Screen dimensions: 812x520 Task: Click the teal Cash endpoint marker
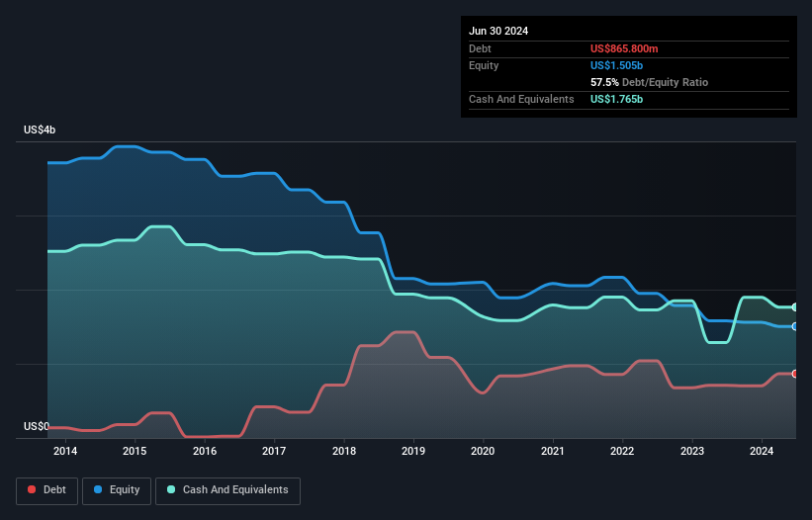coord(795,307)
